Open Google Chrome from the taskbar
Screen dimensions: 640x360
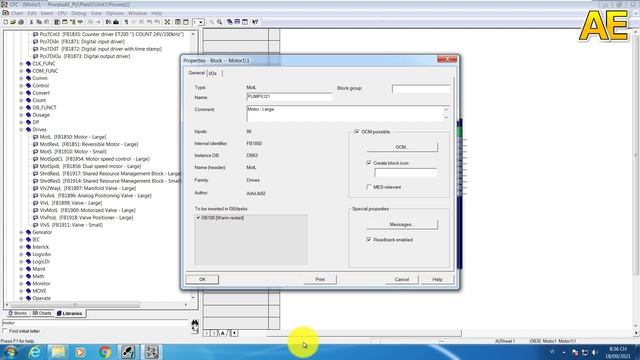104,352
